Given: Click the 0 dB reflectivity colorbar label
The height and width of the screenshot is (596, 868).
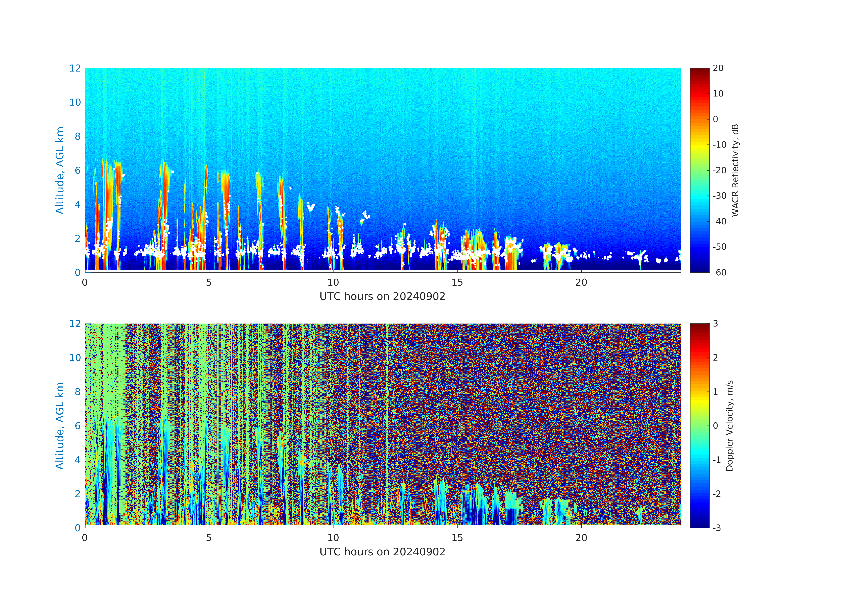Looking at the screenshot, I should click(x=715, y=119).
